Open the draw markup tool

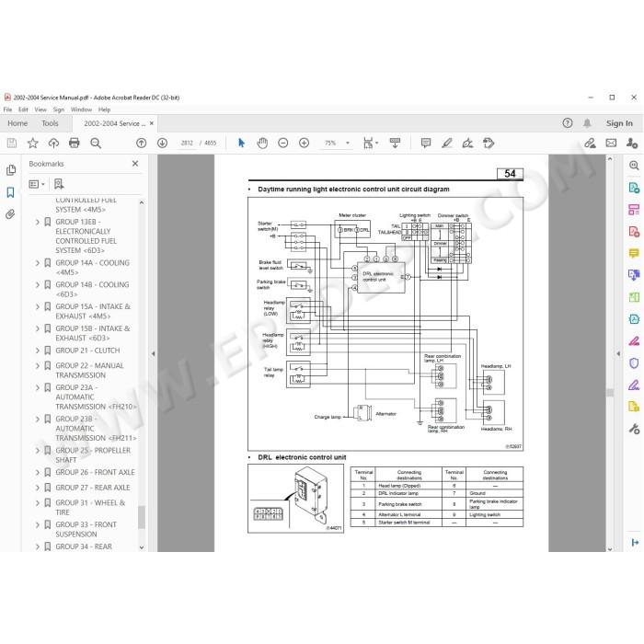click(467, 143)
